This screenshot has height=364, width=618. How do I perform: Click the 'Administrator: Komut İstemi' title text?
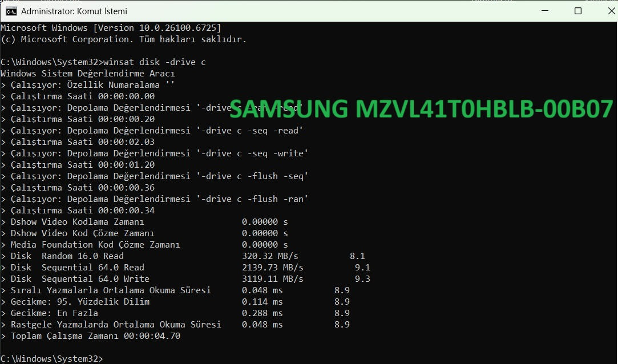(x=74, y=11)
